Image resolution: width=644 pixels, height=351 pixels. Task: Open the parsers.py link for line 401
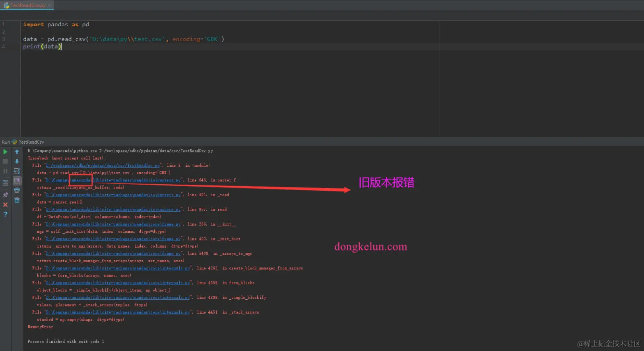click(113, 195)
